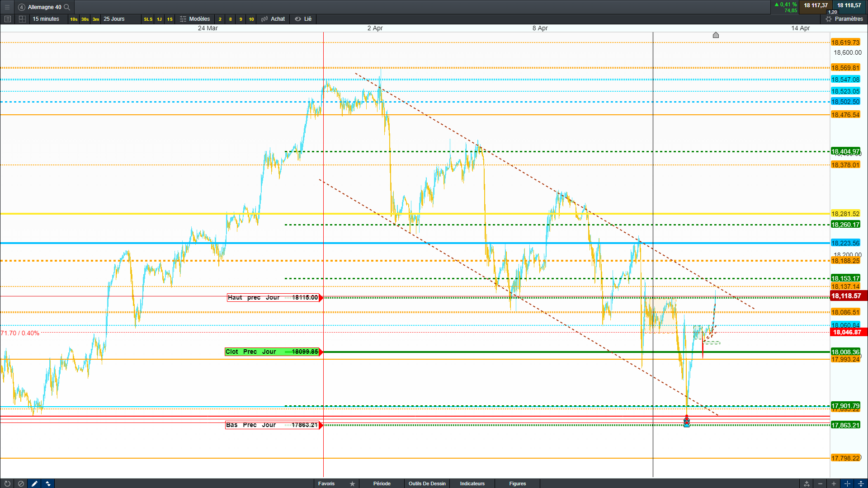This screenshot has width=868, height=488.
Task: Open the 15 minutes timeframe dropdown
Action: 46,19
